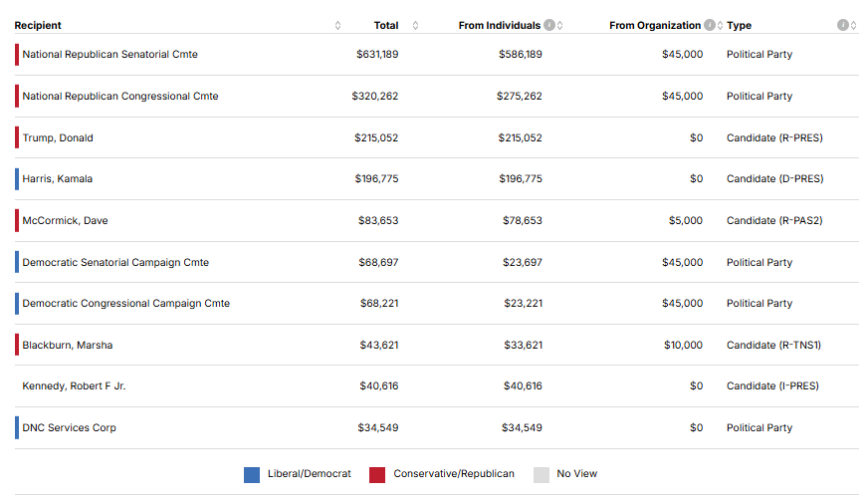Click the $23,221 individuals value
Viewport: 868px width, 502px height.
coord(524,303)
